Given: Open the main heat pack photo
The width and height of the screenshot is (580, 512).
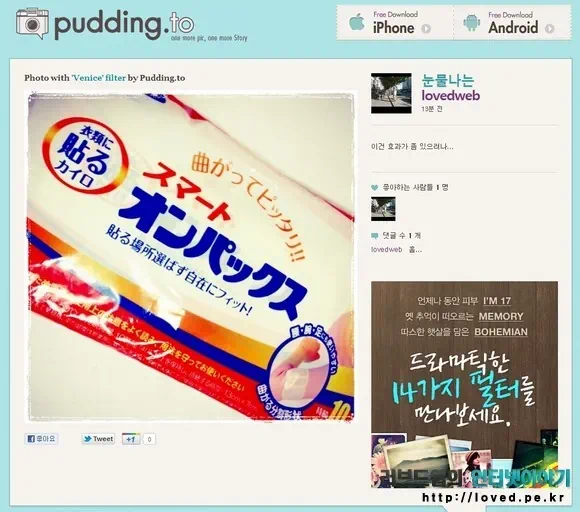Looking at the screenshot, I should [191, 257].
